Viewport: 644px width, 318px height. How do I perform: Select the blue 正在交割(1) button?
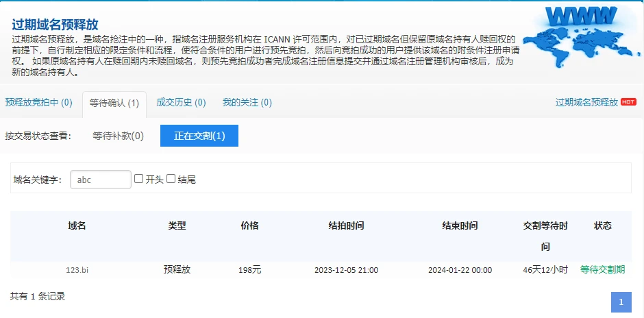(199, 136)
